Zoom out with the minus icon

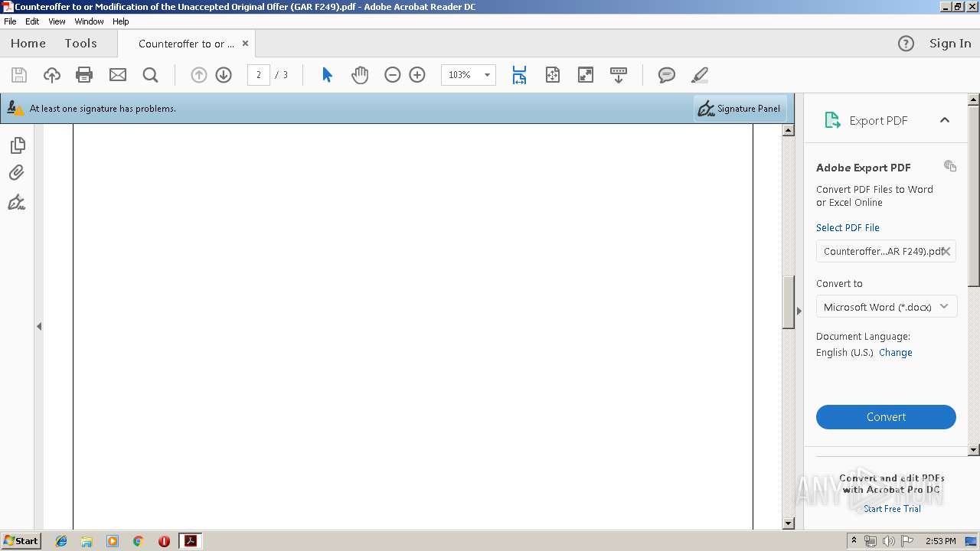(x=393, y=75)
